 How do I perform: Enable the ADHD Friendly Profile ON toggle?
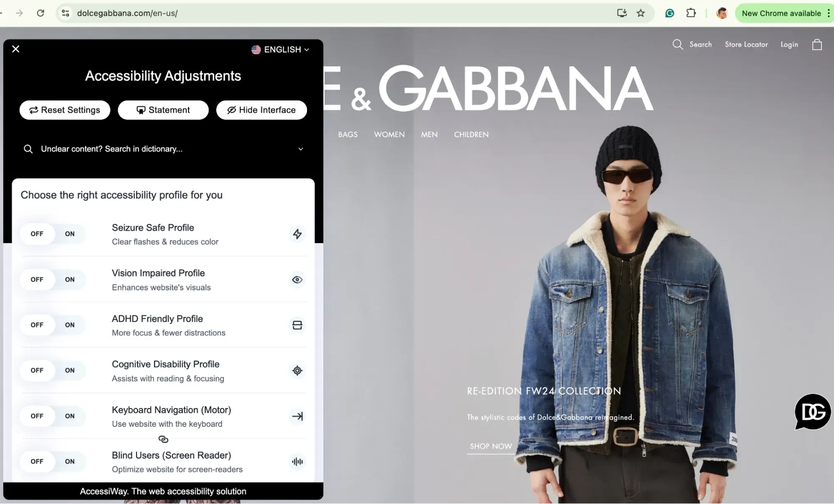pos(69,325)
